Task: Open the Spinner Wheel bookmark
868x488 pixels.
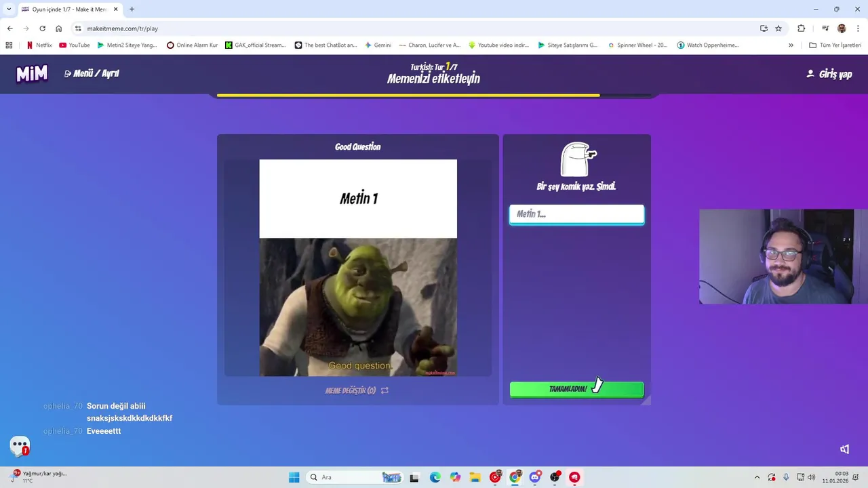Action: coord(637,45)
